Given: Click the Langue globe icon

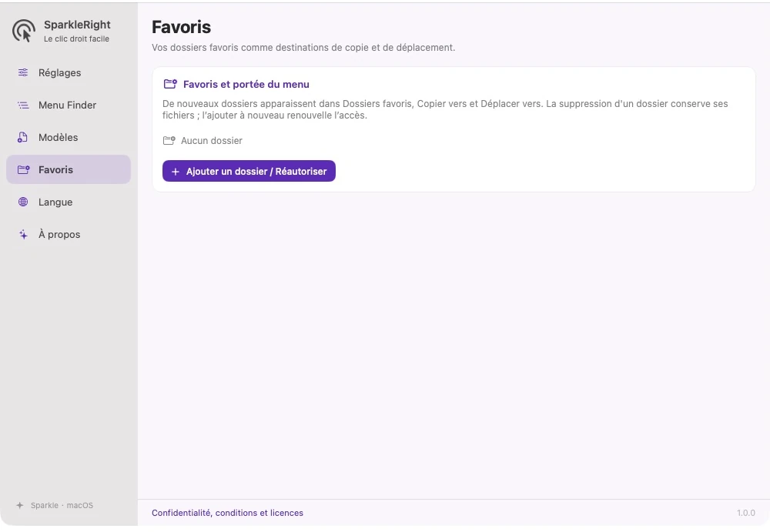Looking at the screenshot, I should [23, 202].
